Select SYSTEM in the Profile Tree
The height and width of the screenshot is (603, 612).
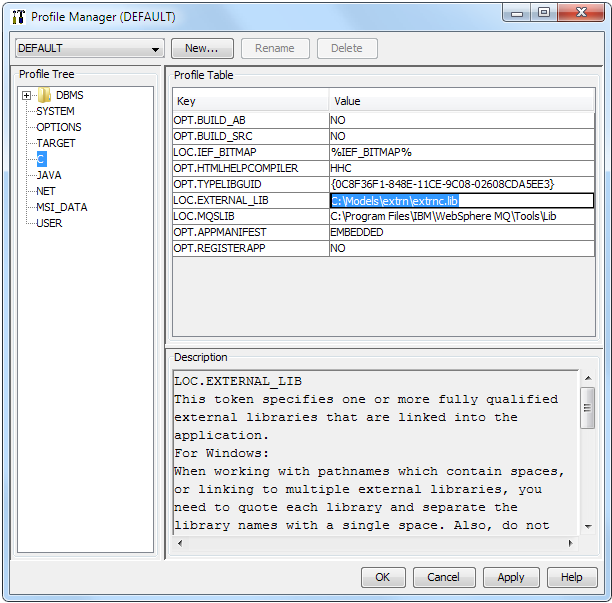tap(55, 111)
